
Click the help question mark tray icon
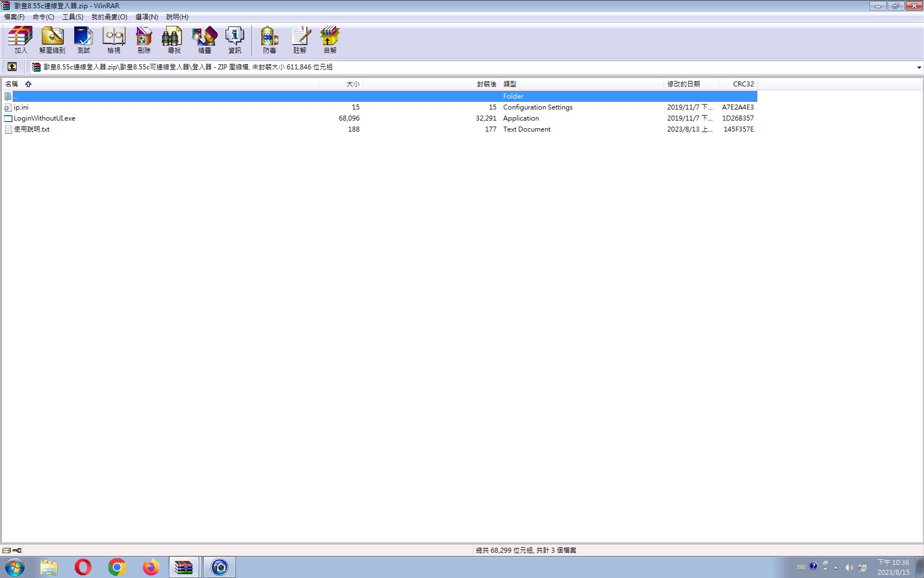pos(813,566)
